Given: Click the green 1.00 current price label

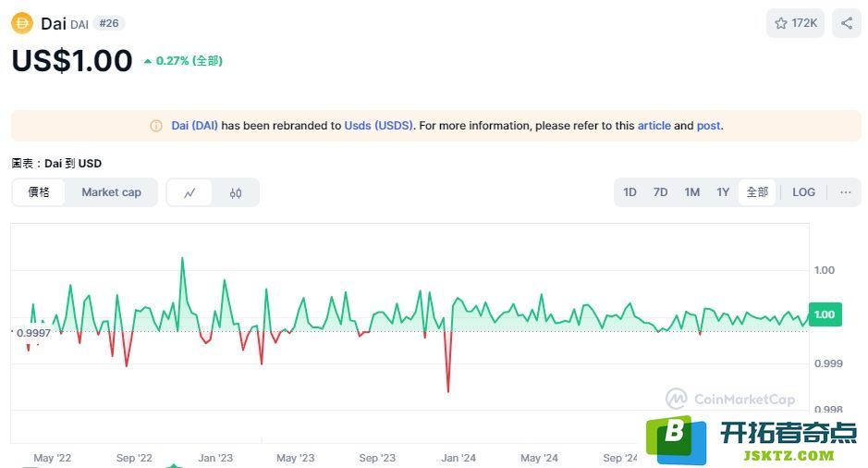Looking at the screenshot, I should [825, 314].
